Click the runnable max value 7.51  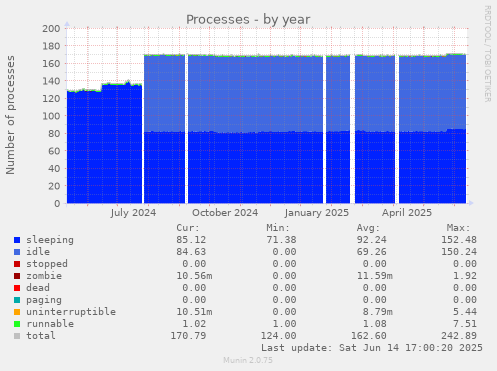[x=465, y=324]
